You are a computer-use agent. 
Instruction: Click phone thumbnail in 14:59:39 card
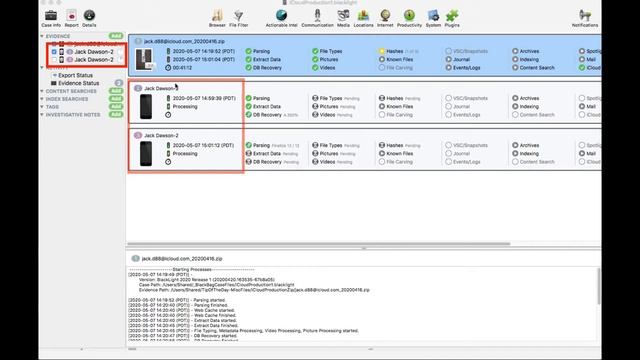(x=146, y=107)
